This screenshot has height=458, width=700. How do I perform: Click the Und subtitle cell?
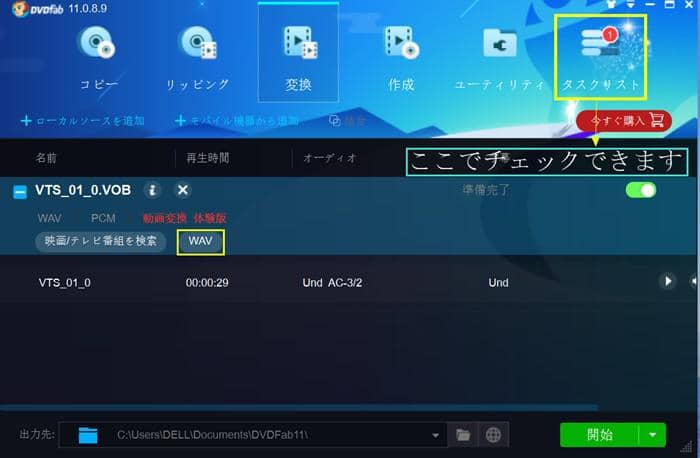[x=498, y=283]
